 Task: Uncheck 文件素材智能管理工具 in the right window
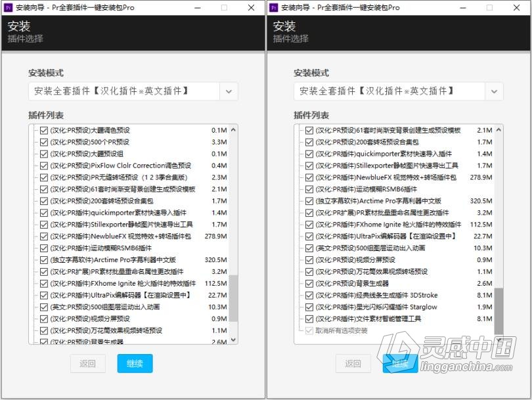tap(309, 319)
